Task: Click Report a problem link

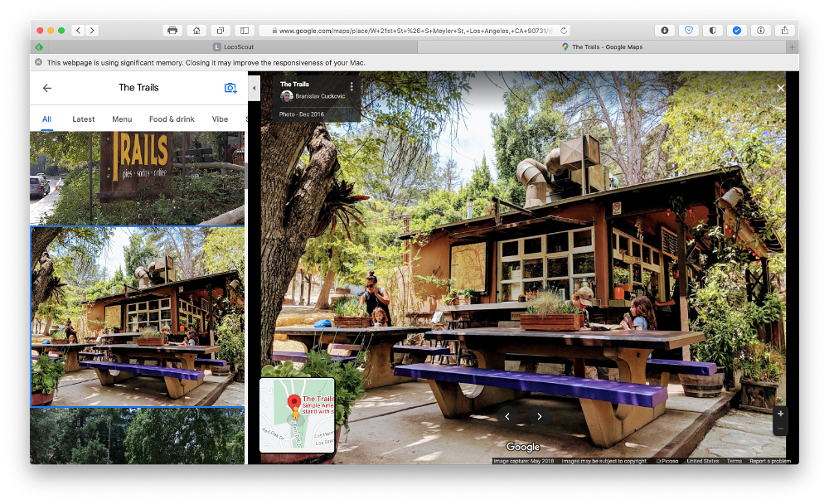Action: pyautogui.click(x=770, y=461)
